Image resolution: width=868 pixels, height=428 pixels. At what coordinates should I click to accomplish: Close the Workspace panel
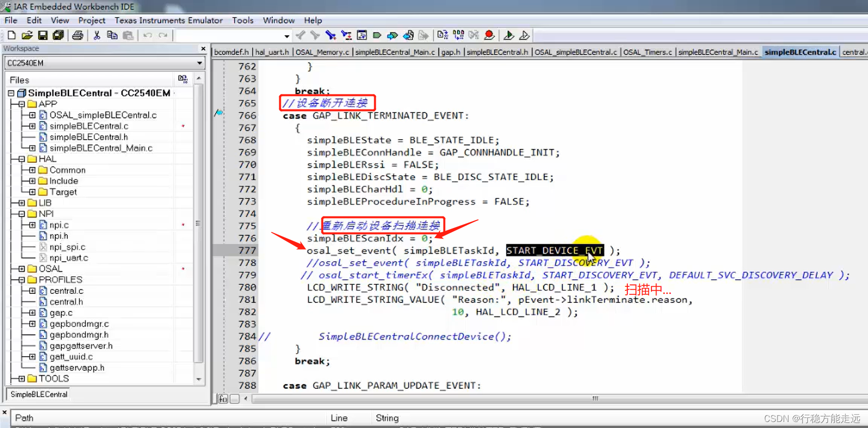(x=203, y=49)
